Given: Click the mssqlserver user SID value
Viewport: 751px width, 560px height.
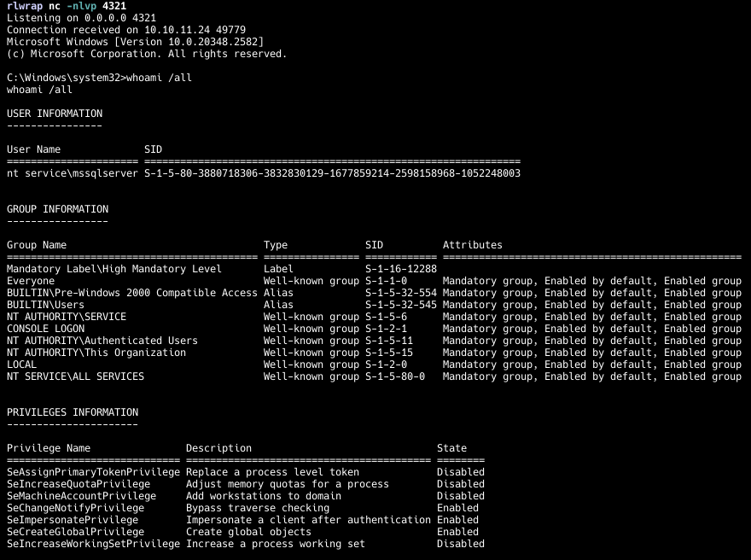Looking at the screenshot, I should pyautogui.click(x=332, y=173).
